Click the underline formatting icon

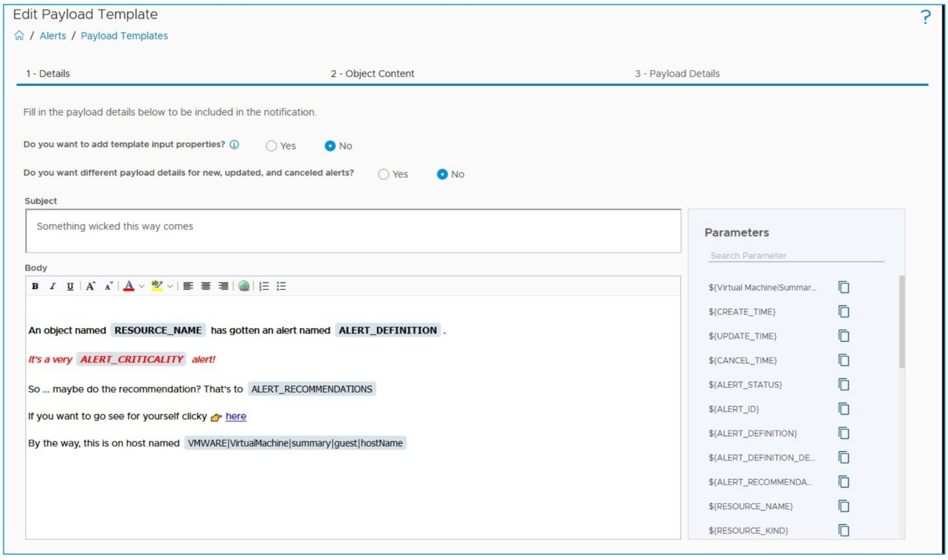coord(70,286)
